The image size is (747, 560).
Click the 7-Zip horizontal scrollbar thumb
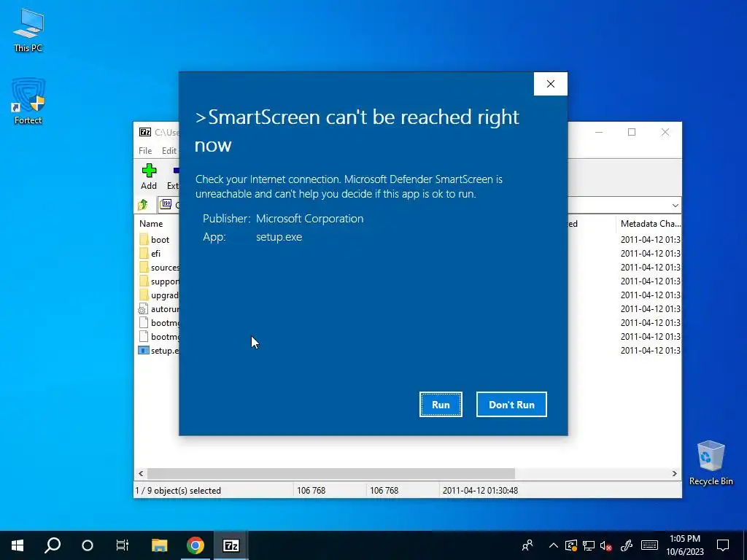330,473
